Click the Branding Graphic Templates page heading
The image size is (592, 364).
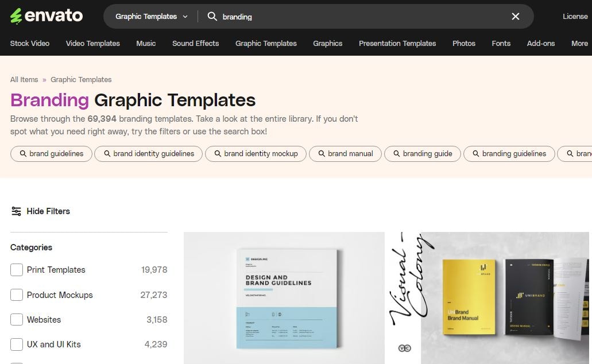[133, 100]
